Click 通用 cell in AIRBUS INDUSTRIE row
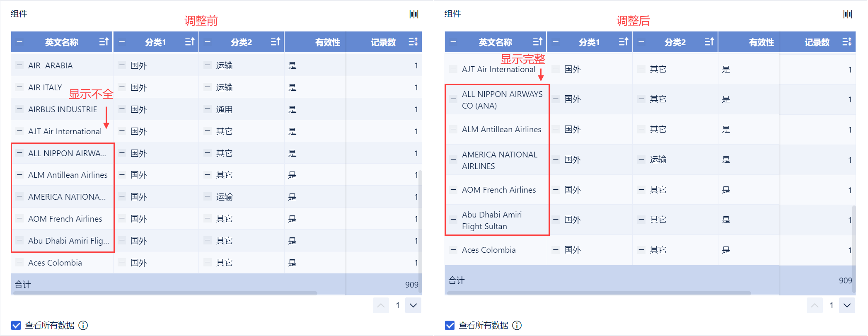The height and width of the screenshot is (336, 868). tap(224, 109)
